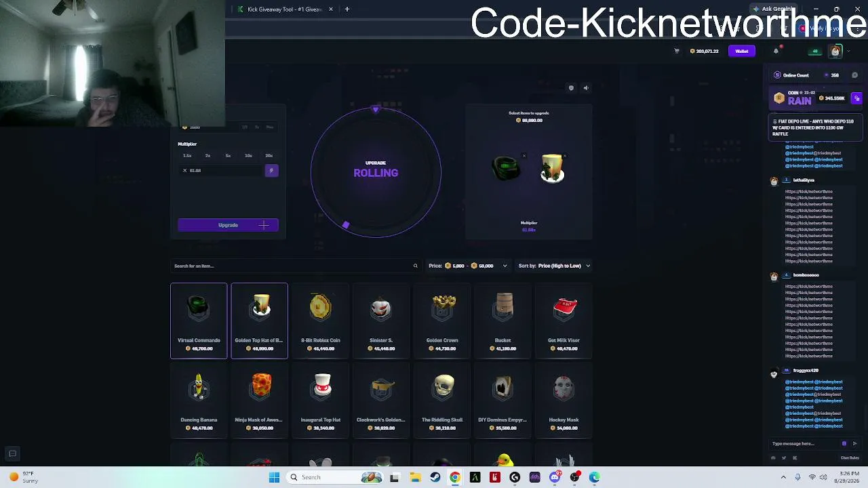This screenshot has width=868, height=488.
Task: Open File Explorer from taskbar
Action: 415,477
